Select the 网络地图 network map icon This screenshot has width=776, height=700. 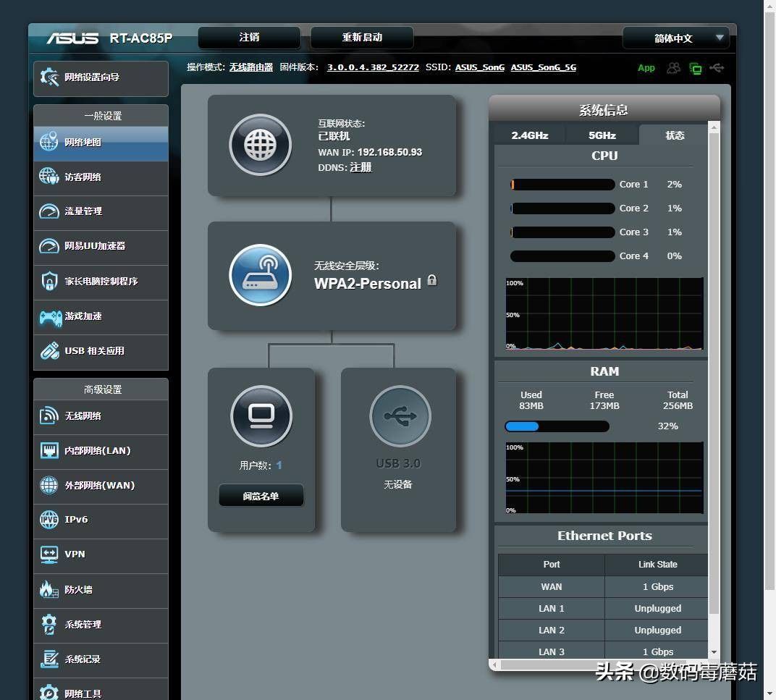(49, 142)
